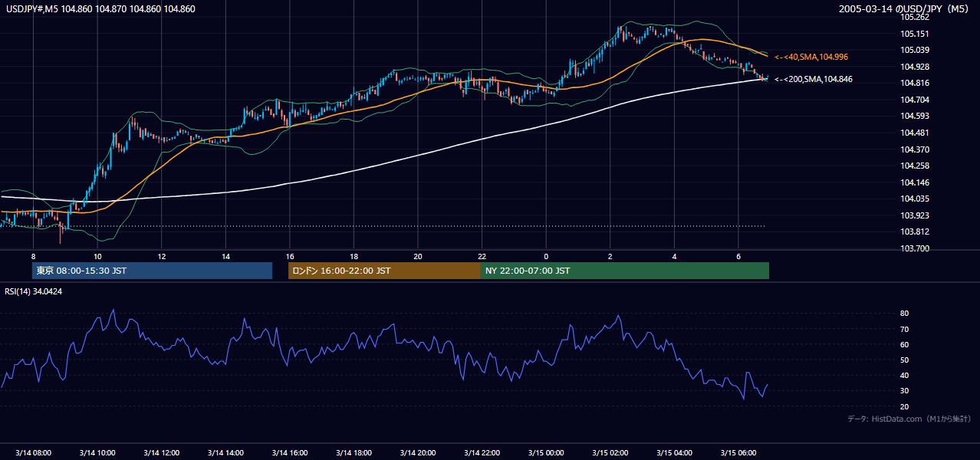Click the 3/15 06:00 time label
The image size is (980, 460).
(x=738, y=452)
